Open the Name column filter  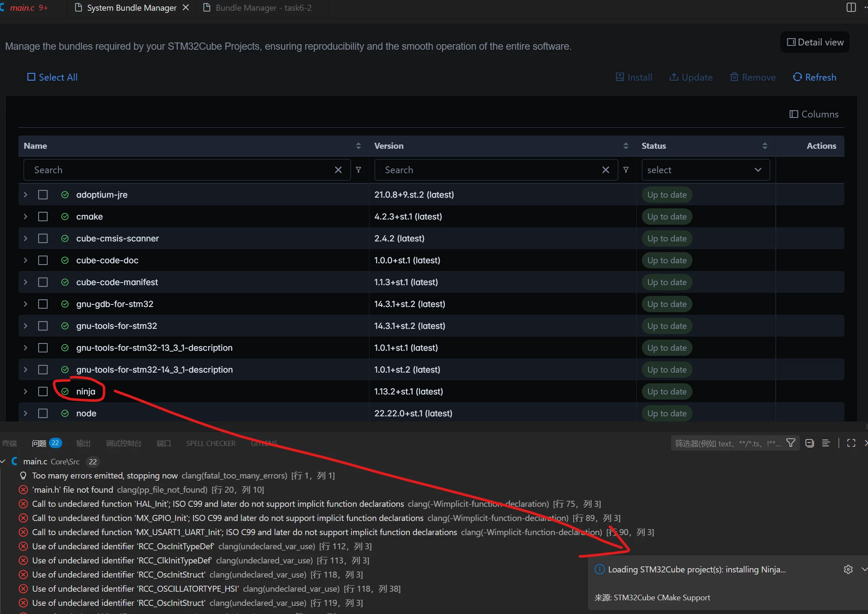358,170
